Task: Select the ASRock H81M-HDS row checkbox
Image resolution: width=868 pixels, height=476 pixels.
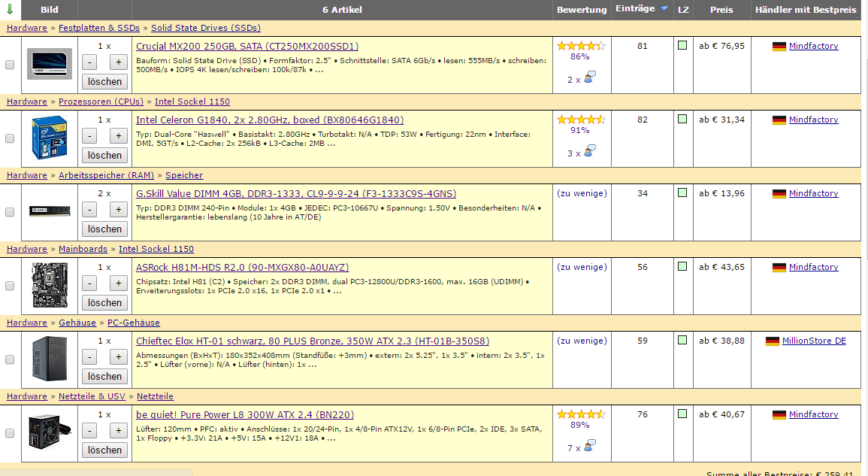Action: coord(10,286)
